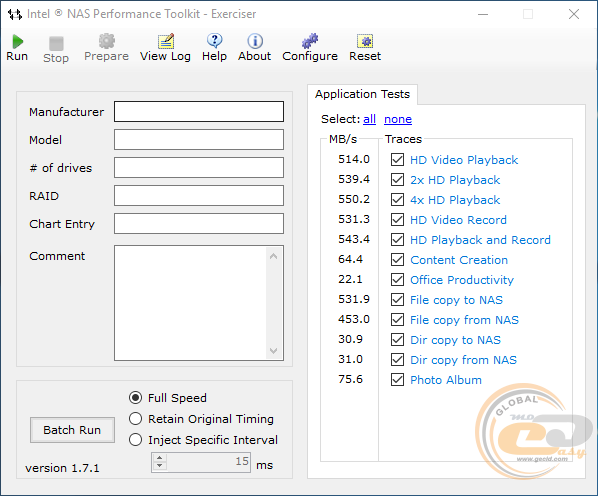Image resolution: width=598 pixels, height=496 pixels.
Task: Click the 550.2 MB/s value
Action: click(x=354, y=199)
